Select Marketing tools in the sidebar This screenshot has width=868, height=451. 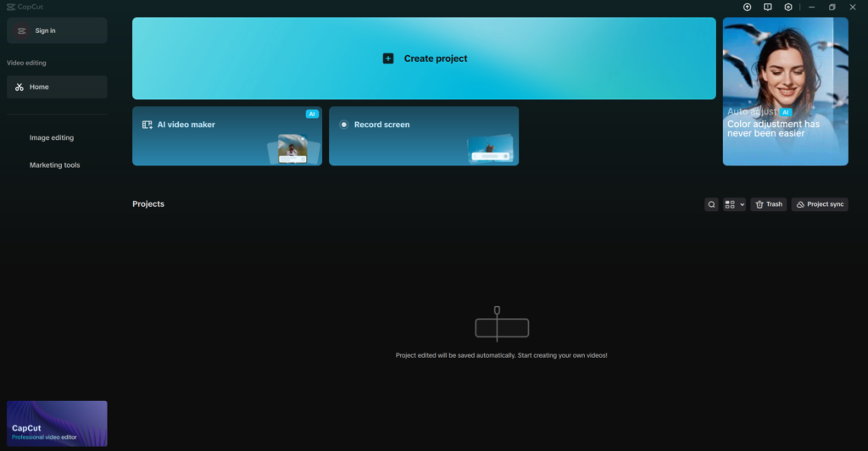[55, 165]
